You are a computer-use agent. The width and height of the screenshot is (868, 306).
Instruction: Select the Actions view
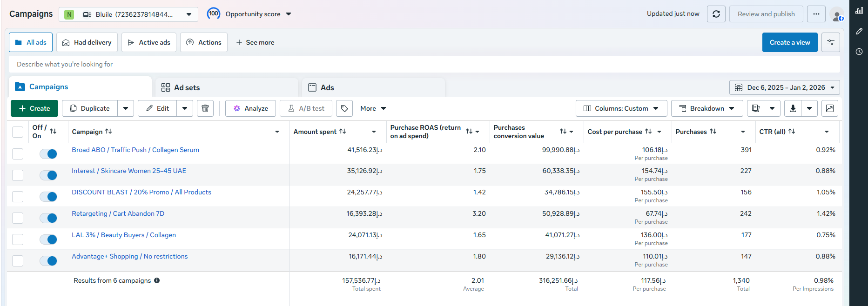(204, 42)
